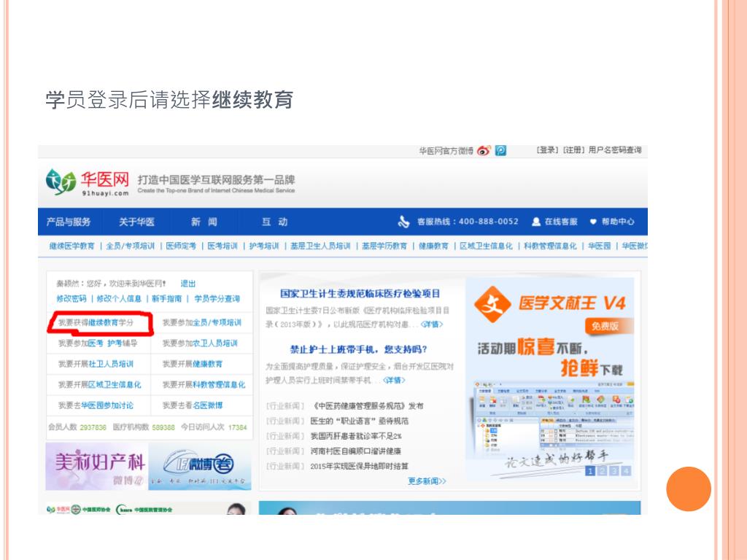
Task: Switch the banner carousel to slide 3
Action: coord(614,471)
